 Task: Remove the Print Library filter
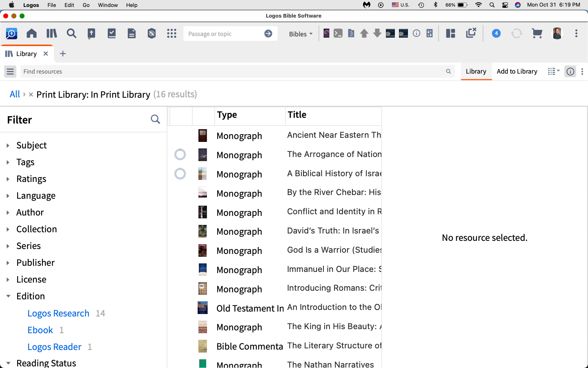click(31, 94)
